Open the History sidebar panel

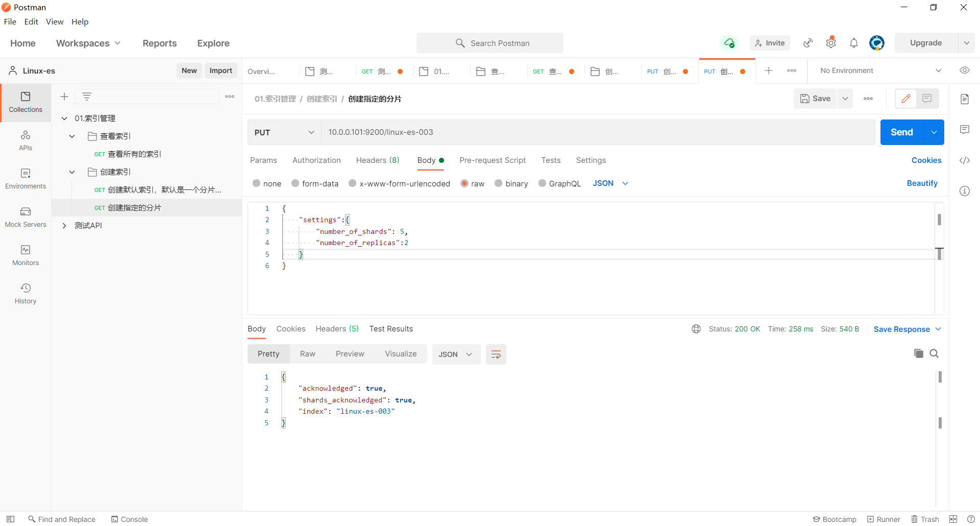pos(26,294)
